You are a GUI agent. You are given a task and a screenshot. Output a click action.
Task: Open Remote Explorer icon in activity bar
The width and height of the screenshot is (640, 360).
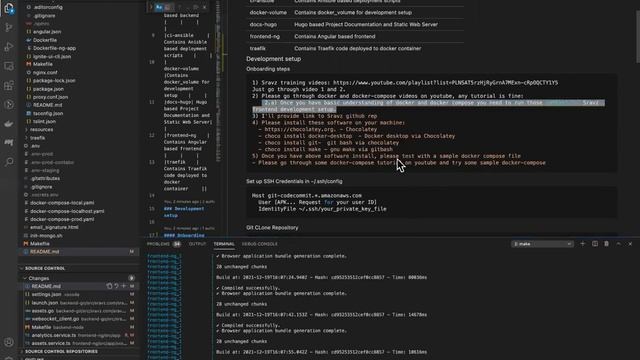click(x=9, y=66)
